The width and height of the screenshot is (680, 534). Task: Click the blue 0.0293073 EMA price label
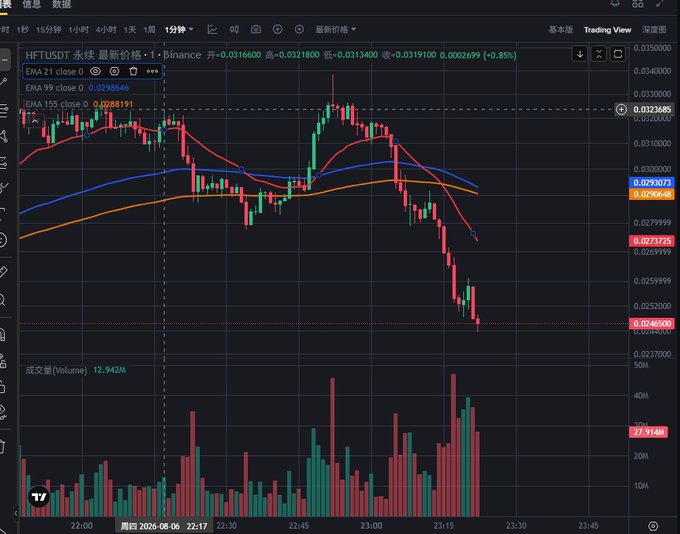pyautogui.click(x=652, y=182)
